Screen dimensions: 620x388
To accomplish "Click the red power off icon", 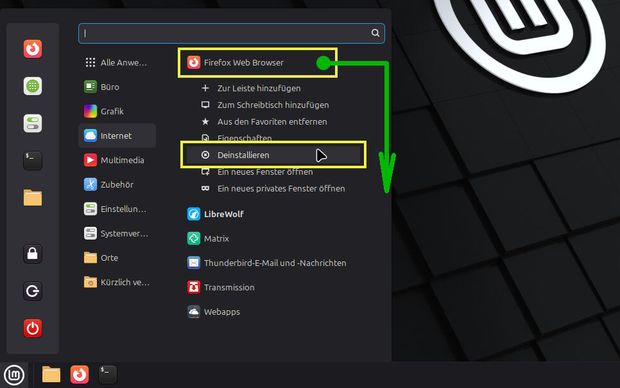I will point(32,328).
